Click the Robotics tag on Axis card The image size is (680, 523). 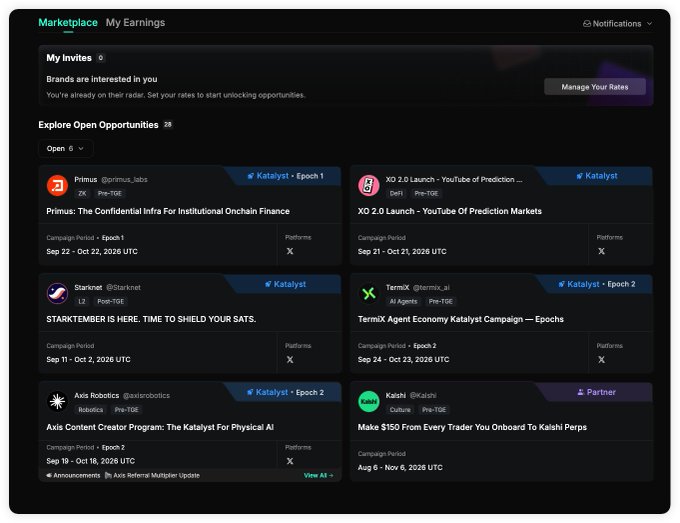(91, 409)
